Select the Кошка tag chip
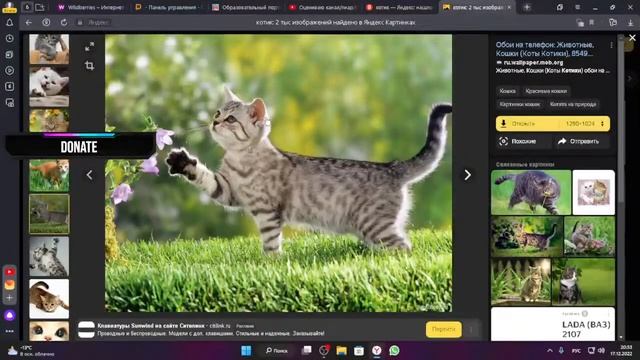 click(507, 91)
